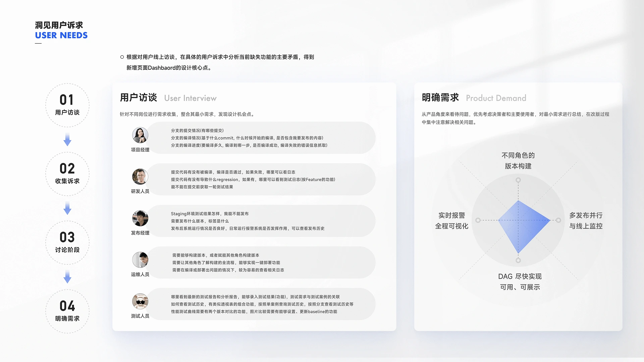
Task: Click the subtitle starting 针对不同岗位进行需求收集
Action: (x=188, y=114)
